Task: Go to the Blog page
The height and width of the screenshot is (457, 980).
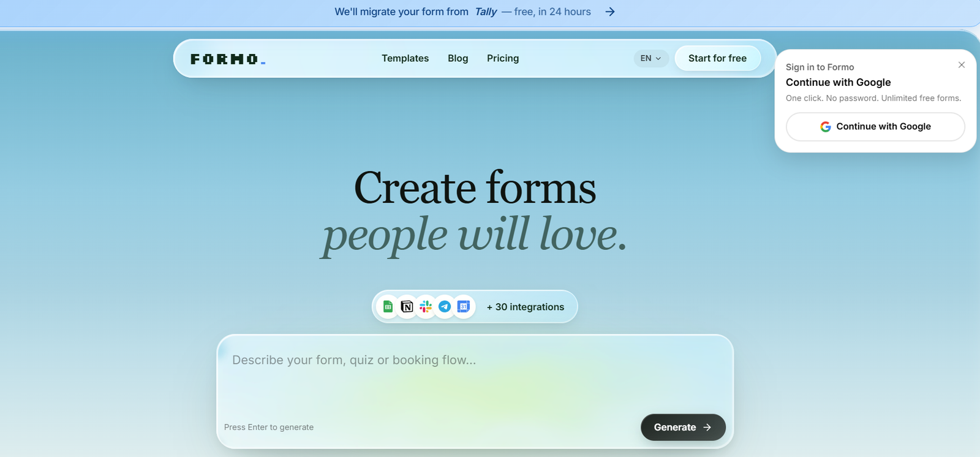Action: click(x=458, y=58)
